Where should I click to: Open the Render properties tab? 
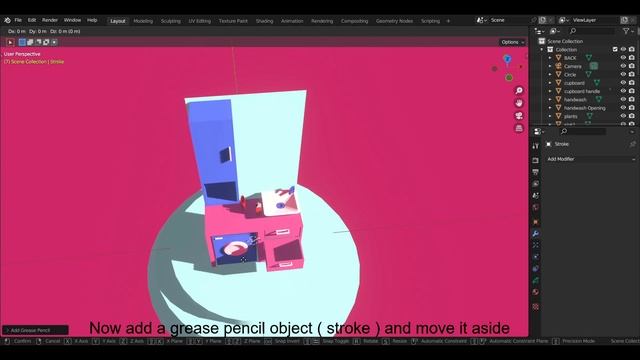pos(536,160)
